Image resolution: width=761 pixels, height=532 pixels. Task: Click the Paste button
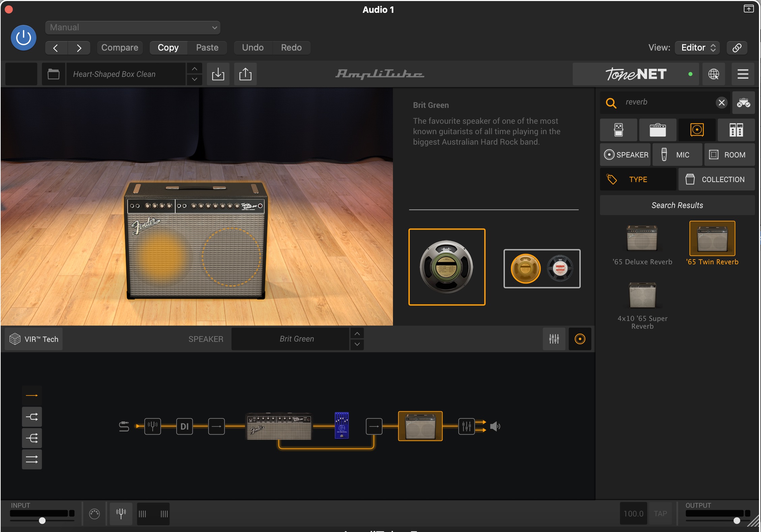pyautogui.click(x=207, y=48)
